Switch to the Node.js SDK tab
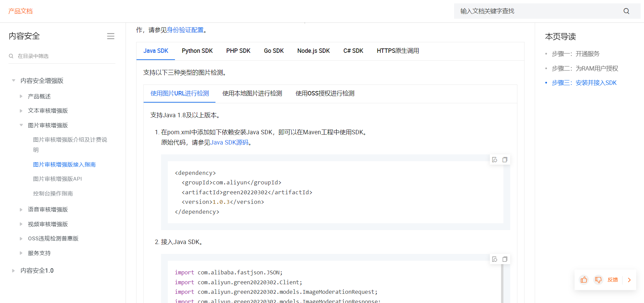The width and height of the screenshot is (644, 303). [313, 51]
